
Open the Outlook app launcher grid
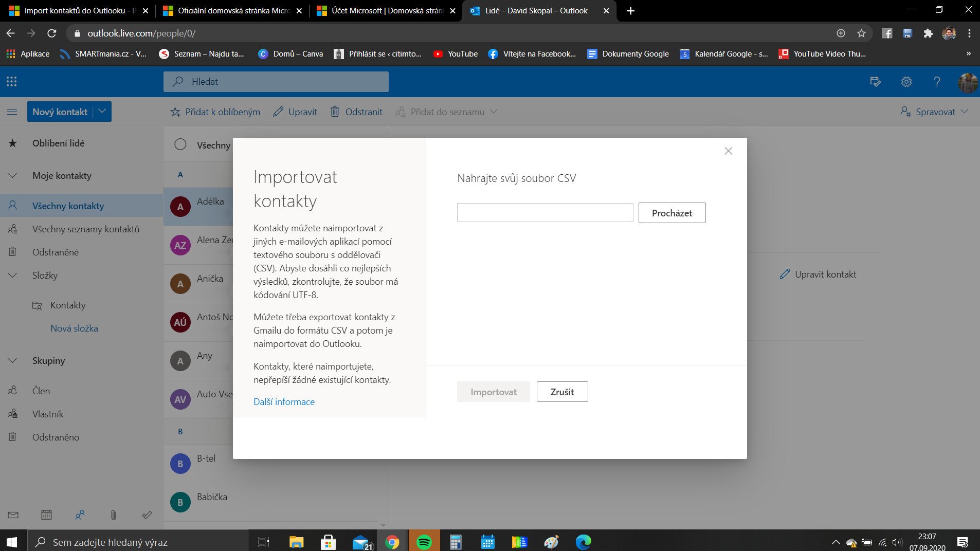click(x=11, y=81)
